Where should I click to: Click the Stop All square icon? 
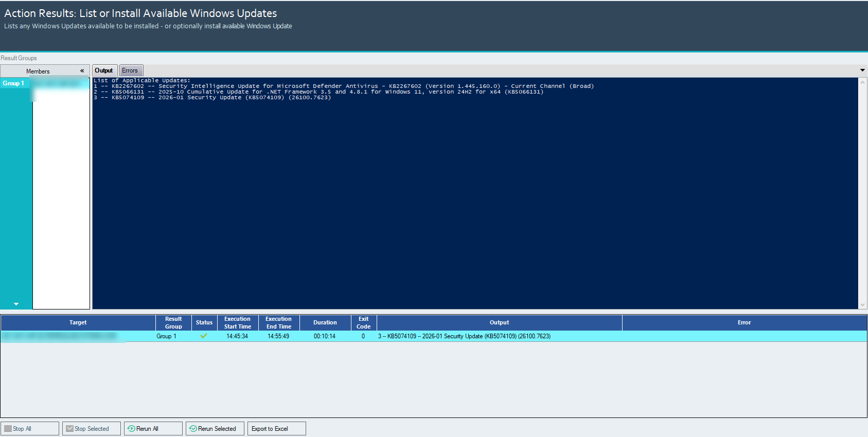(8, 429)
